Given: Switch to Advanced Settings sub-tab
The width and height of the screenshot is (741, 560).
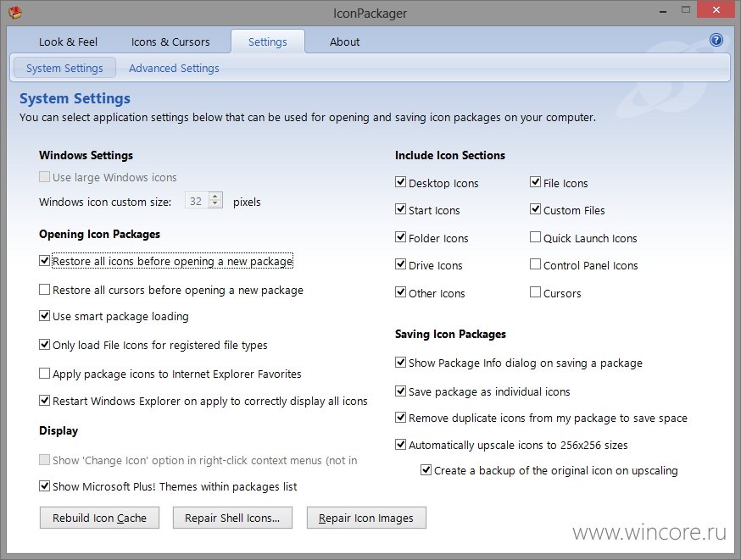Looking at the screenshot, I should (x=174, y=68).
